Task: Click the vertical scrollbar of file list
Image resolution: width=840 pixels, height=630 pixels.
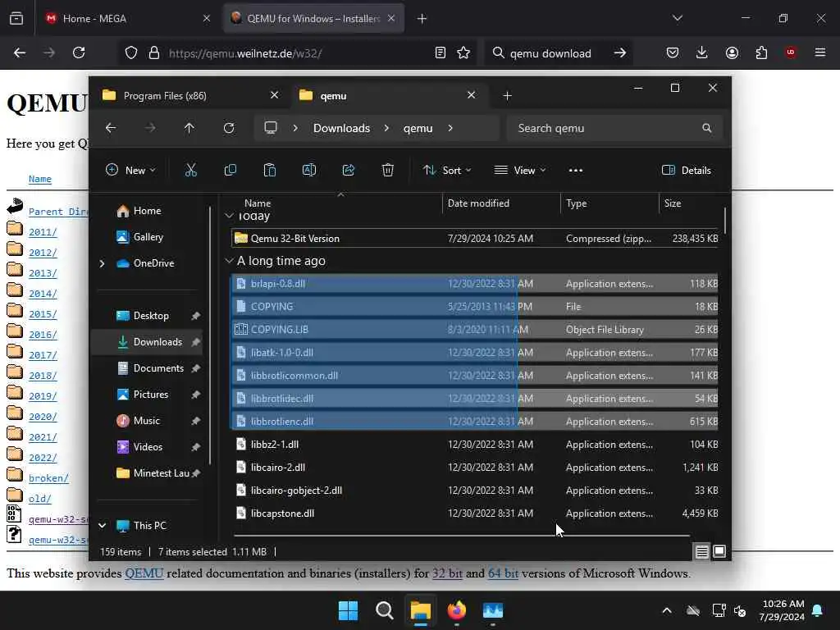Action: click(725, 221)
